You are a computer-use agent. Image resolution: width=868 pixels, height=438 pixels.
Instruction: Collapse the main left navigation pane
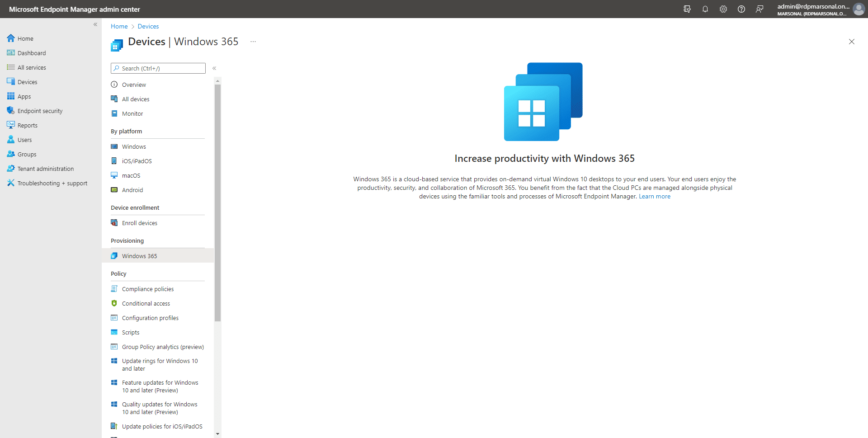[x=95, y=24]
